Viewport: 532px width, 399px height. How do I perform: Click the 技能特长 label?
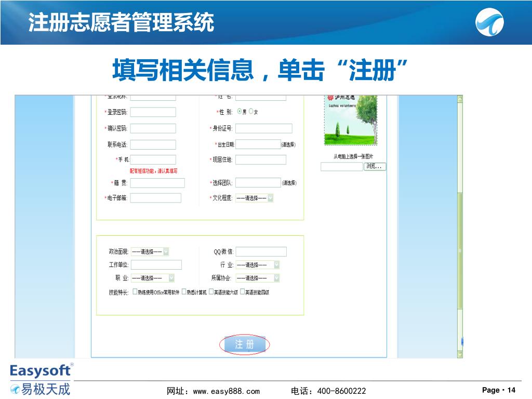coord(118,292)
